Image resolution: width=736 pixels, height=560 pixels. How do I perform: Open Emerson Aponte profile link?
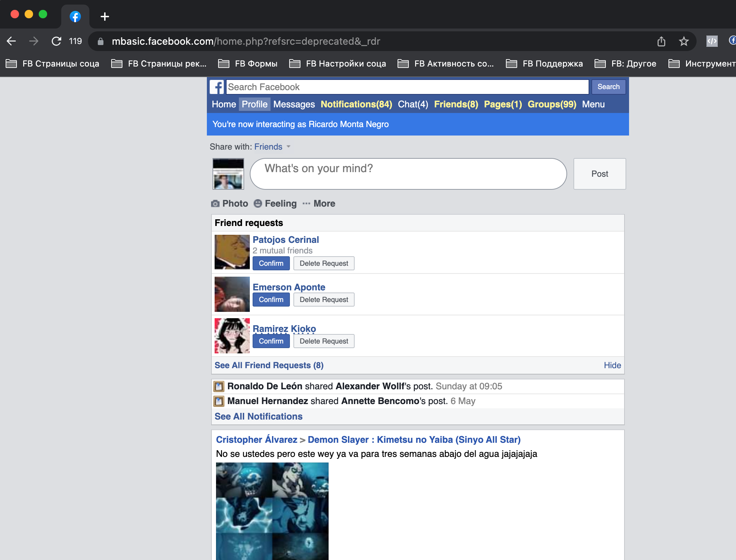289,287
